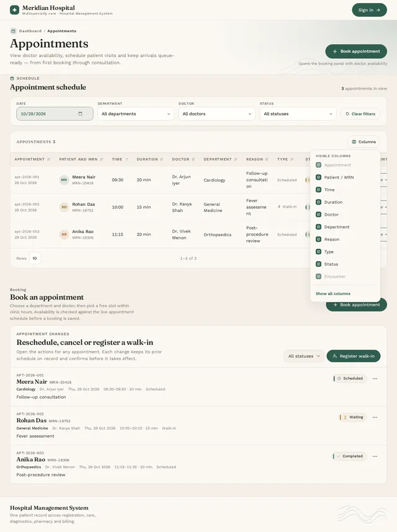Click the Sign in button
Screen dimensions: 397x532
click(369, 10)
